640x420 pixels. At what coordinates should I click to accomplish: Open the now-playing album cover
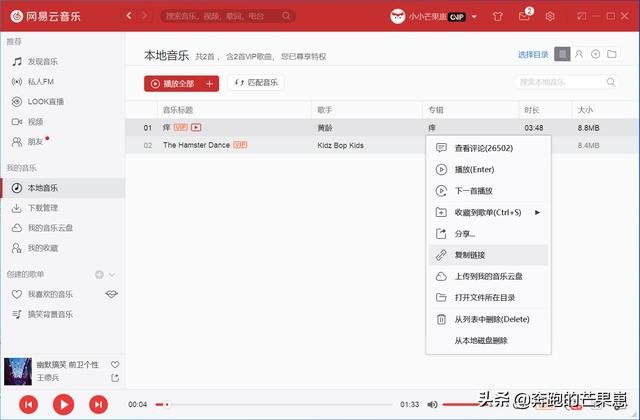(18, 371)
